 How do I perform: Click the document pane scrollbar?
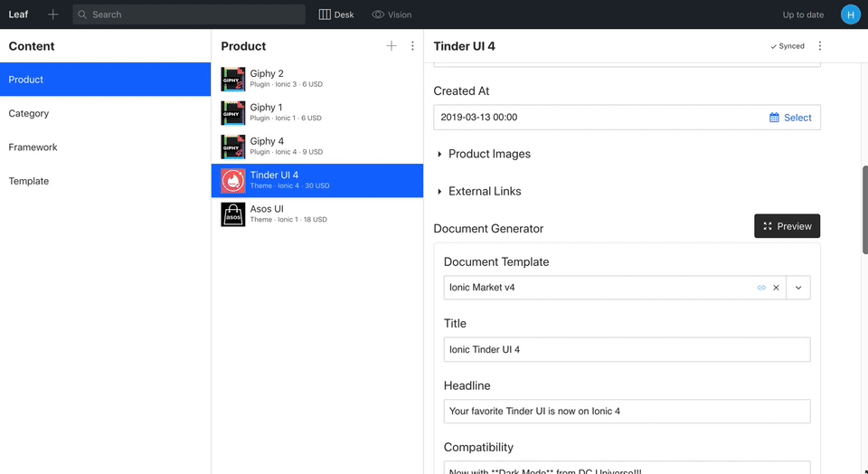[x=864, y=209]
